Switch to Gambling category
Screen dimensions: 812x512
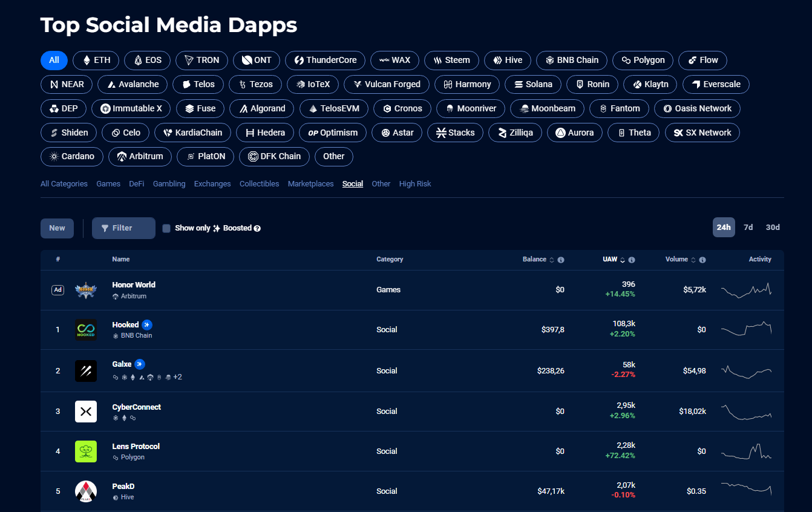(169, 184)
